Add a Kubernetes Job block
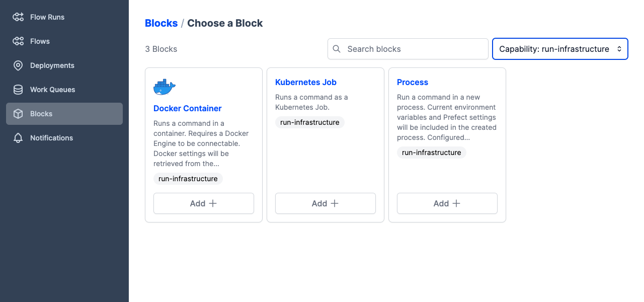644x302 pixels. [326, 203]
